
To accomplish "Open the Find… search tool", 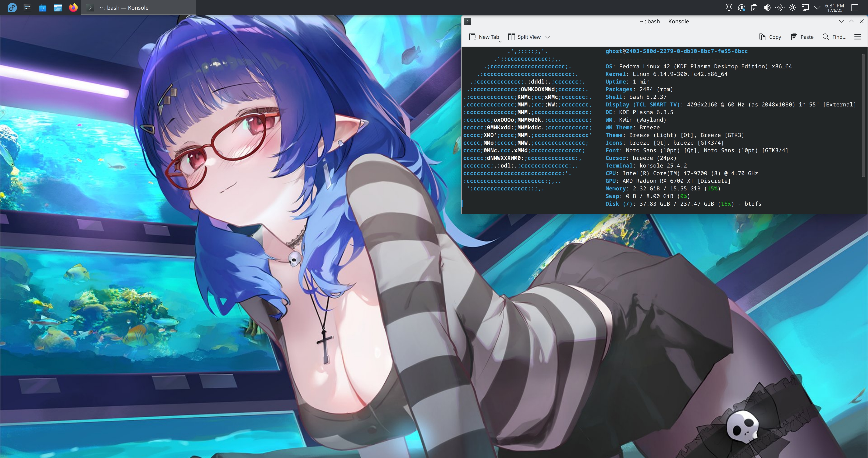I will click(x=835, y=37).
